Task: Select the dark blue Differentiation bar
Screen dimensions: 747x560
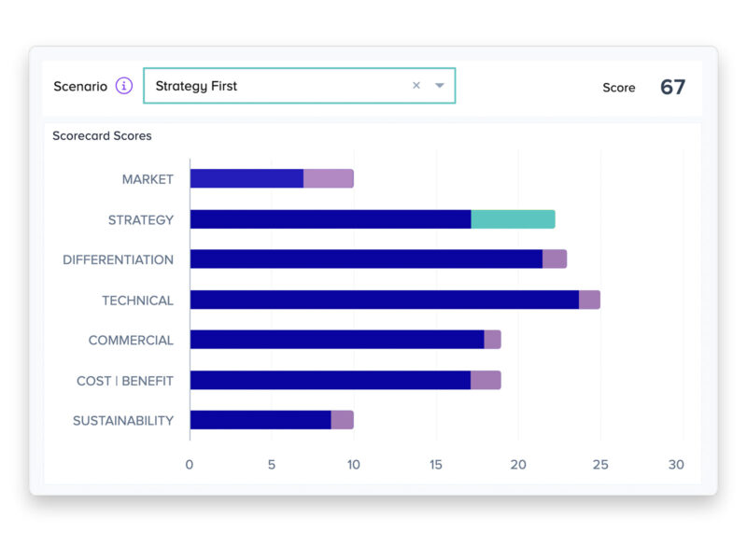Action: click(x=366, y=259)
